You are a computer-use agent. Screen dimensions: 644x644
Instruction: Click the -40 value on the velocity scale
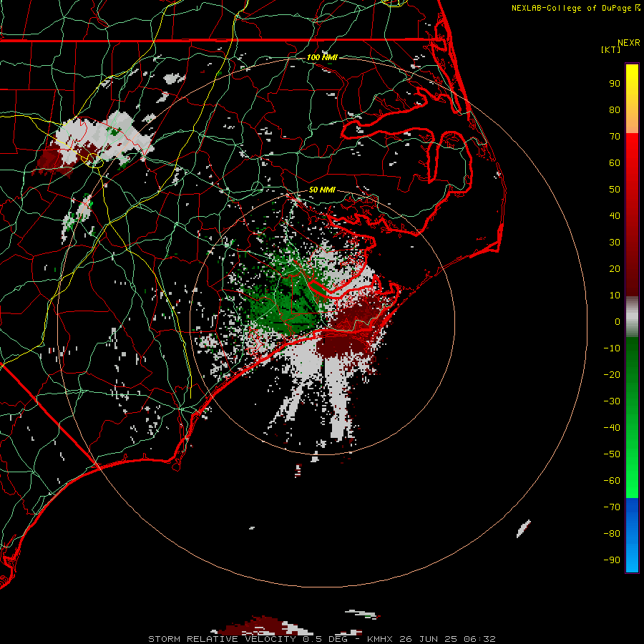point(612,428)
